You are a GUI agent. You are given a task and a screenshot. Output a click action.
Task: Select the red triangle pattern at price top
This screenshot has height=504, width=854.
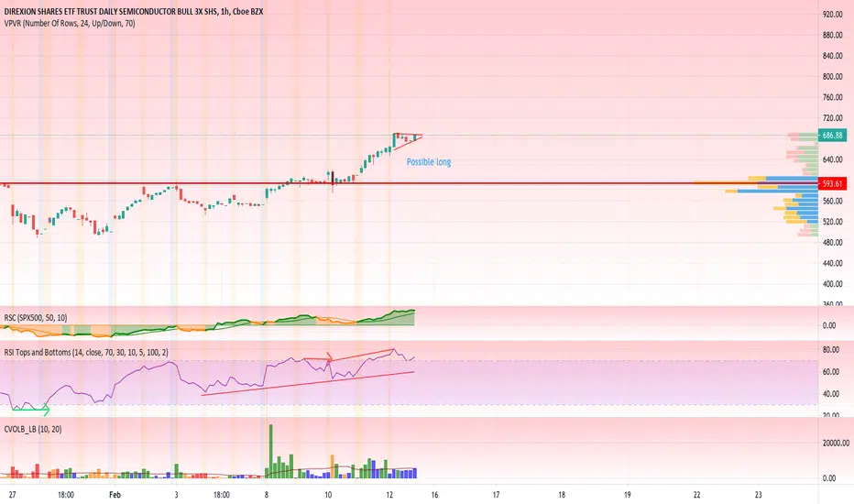pos(408,140)
